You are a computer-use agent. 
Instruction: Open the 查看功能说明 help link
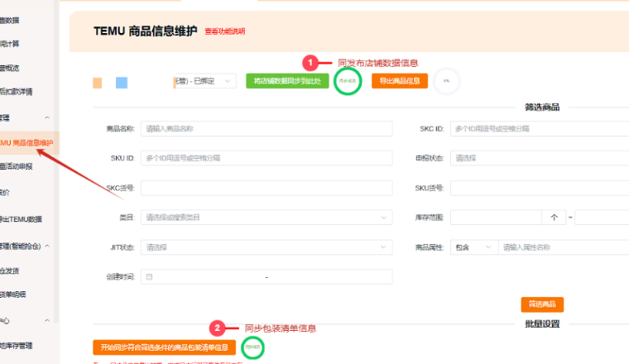[x=224, y=31]
